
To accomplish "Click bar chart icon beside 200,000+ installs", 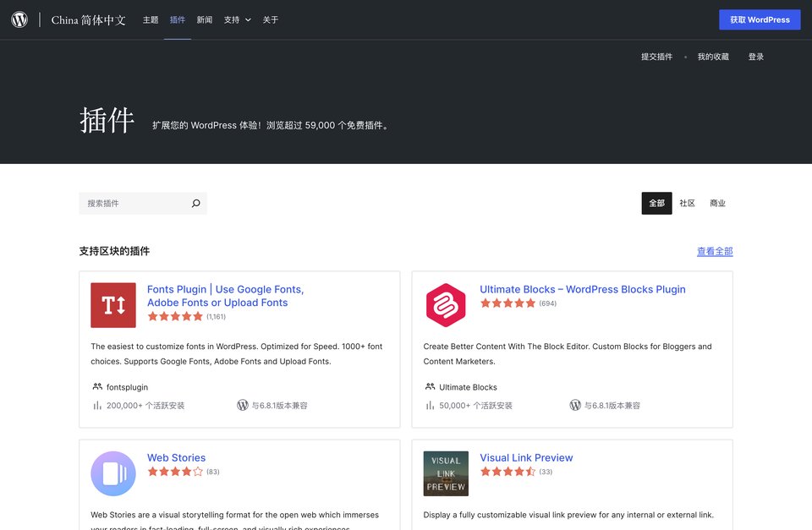I will [x=96, y=405].
